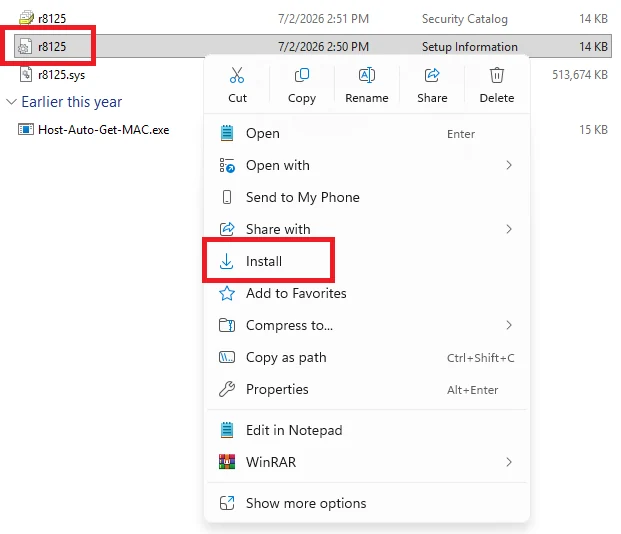This screenshot has width=621, height=534.
Task: Click the r8125.sys file icon
Action: coord(26,74)
